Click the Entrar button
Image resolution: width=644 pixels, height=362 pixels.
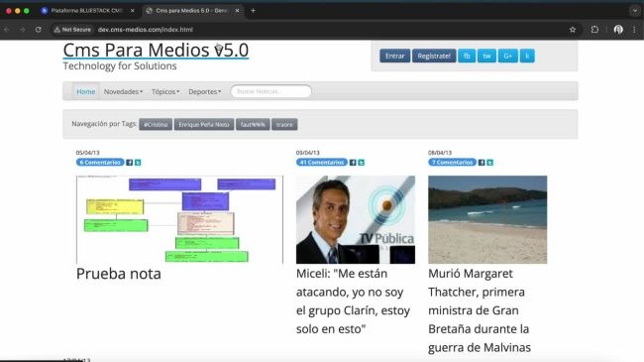[394, 56]
